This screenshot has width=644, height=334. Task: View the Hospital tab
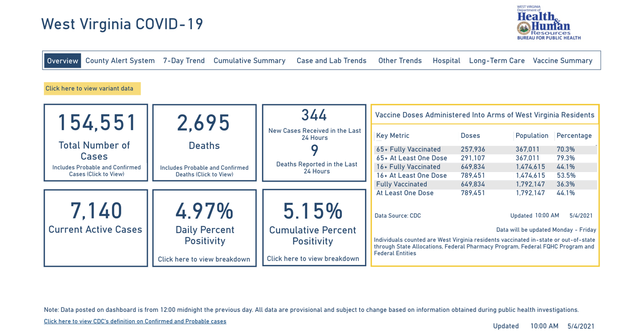click(446, 60)
